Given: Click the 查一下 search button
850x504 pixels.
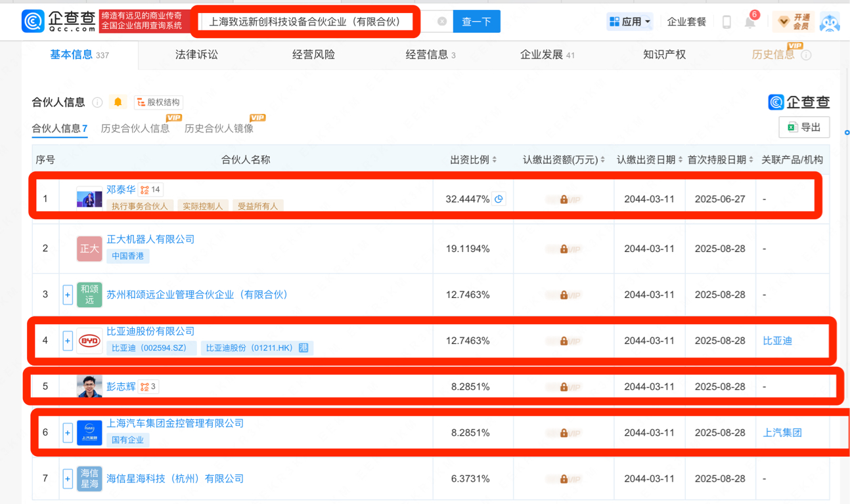Looking at the screenshot, I should tap(476, 22).
